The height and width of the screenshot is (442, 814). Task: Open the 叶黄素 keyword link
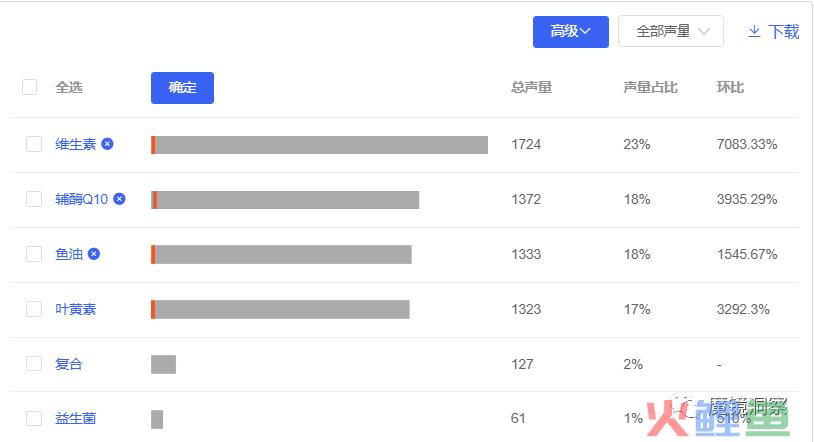click(x=76, y=309)
